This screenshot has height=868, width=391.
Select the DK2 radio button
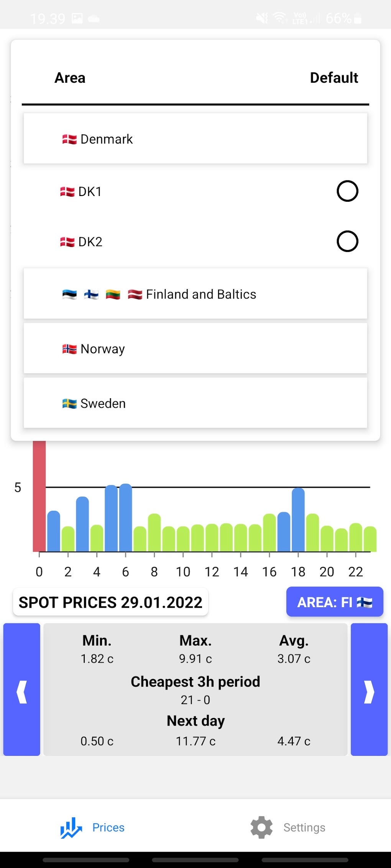[x=347, y=241]
